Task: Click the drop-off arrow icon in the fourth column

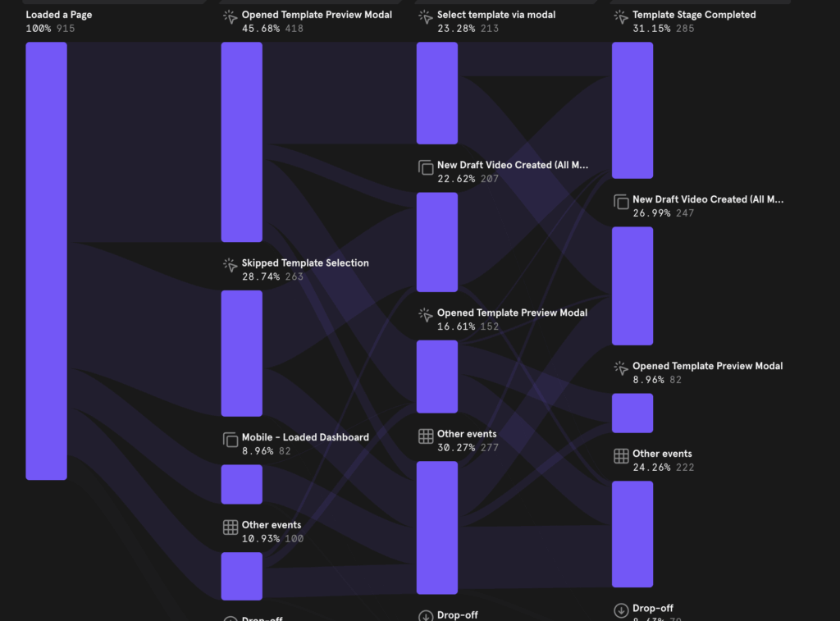Action: (x=620, y=609)
